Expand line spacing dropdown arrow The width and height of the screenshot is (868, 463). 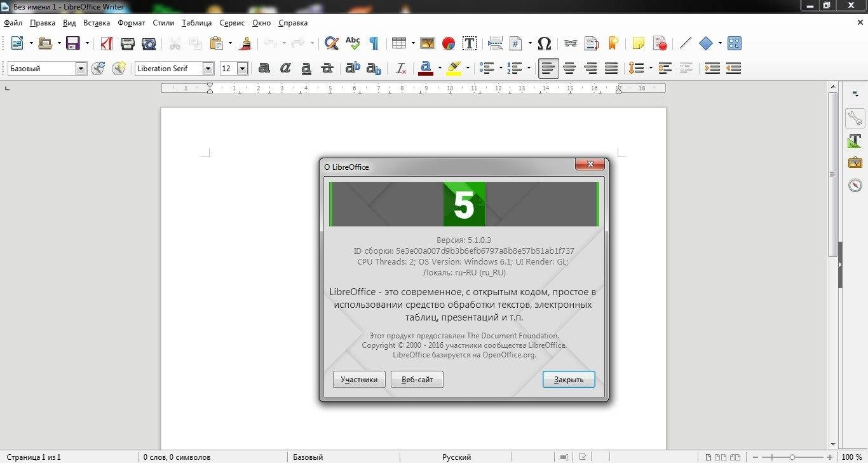pos(651,68)
